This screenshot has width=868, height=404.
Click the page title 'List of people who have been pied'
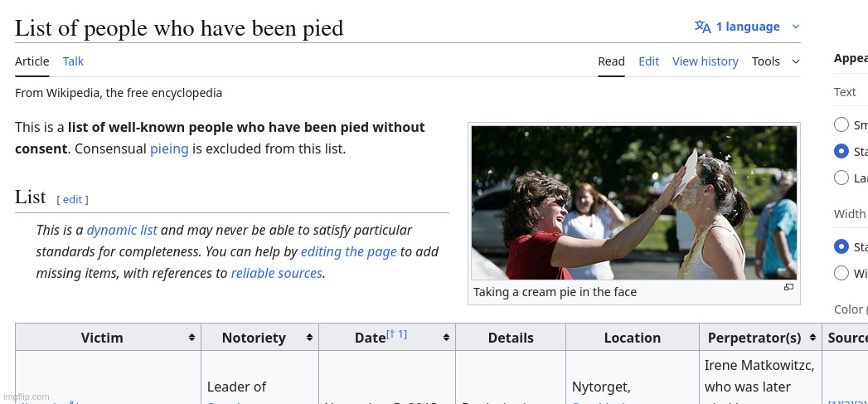179,27
